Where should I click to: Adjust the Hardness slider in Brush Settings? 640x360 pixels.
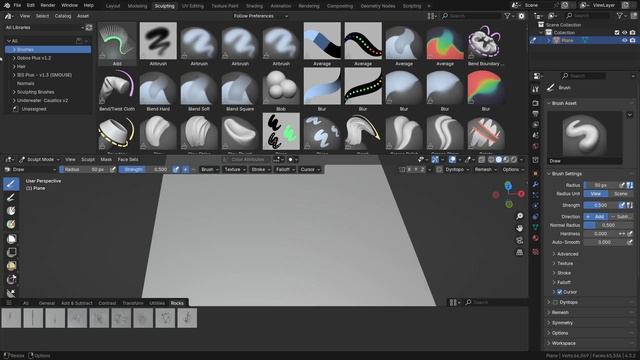[600, 234]
